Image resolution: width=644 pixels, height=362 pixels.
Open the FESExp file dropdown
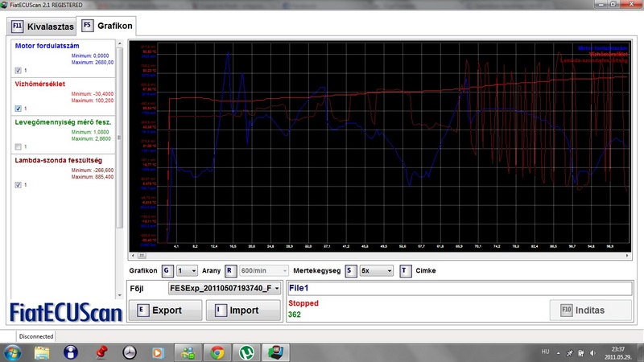click(x=225, y=288)
